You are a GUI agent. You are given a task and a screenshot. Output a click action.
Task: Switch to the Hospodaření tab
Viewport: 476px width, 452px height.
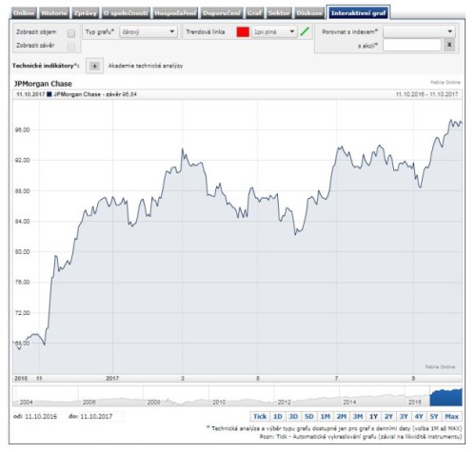coord(175,13)
